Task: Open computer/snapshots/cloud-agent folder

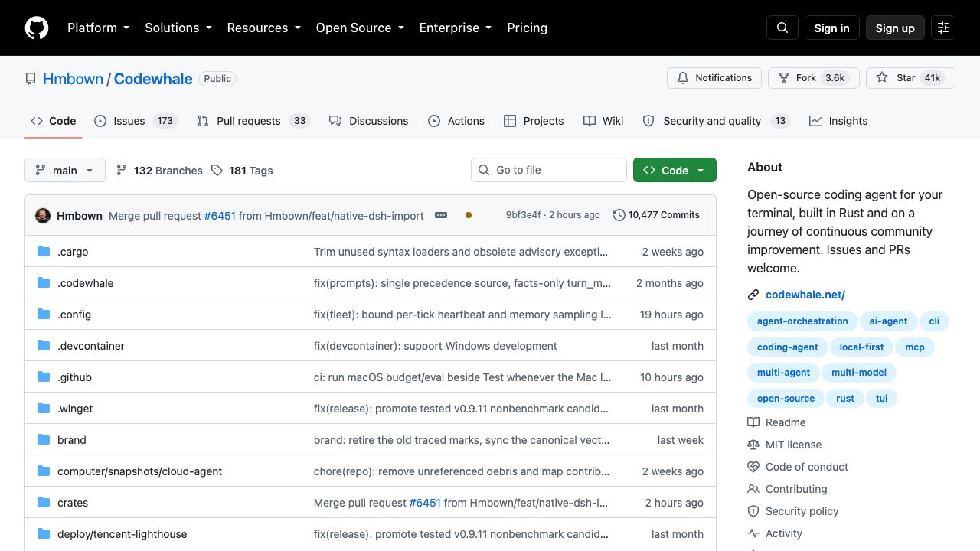Action: point(139,471)
